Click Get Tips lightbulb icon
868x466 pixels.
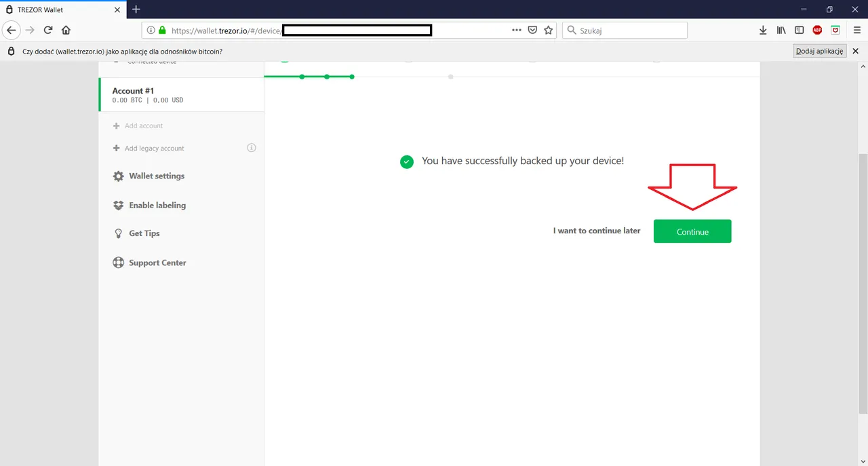pos(118,233)
